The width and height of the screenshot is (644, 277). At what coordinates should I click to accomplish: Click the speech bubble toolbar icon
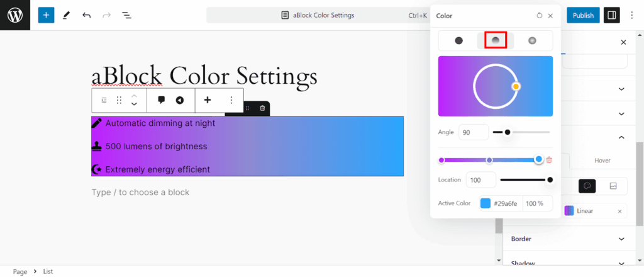[162, 100]
